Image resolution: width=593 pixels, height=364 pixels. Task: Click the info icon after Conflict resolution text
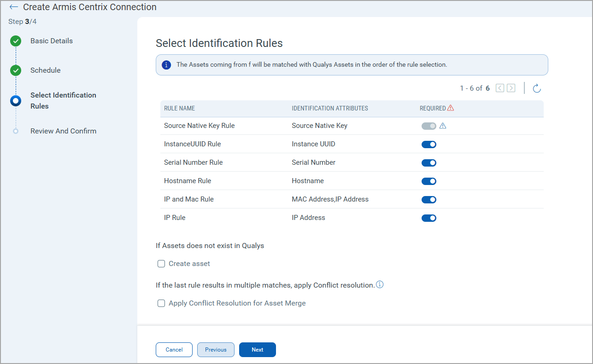tap(380, 284)
